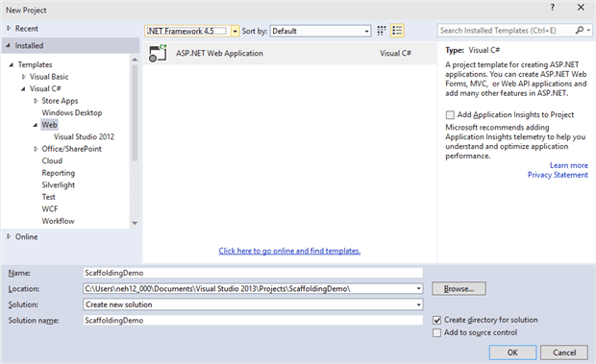Expand the Visual Basic node
The height and width of the screenshot is (364, 596).
click(x=24, y=77)
